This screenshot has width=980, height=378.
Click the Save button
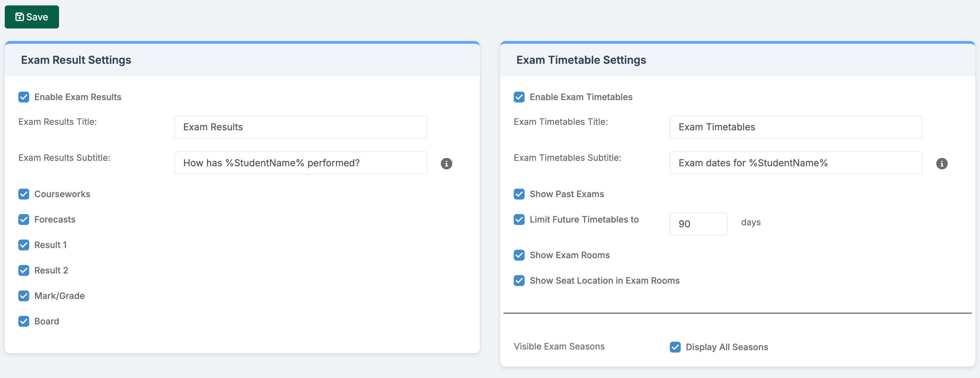tap(32, 17)
